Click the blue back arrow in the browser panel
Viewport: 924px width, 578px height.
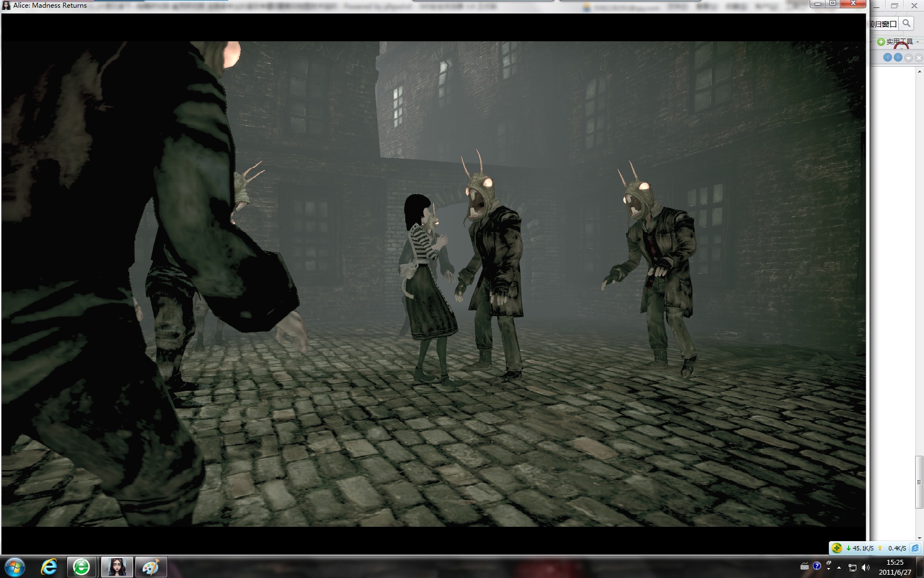[x=887, y=57]
